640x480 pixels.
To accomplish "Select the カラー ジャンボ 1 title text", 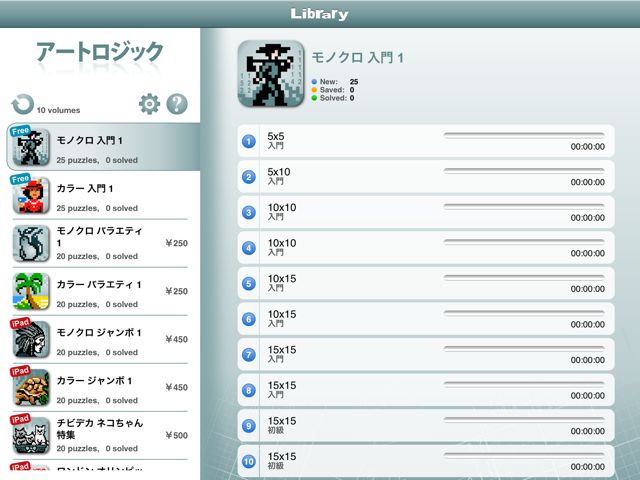I will pos(94,381).
